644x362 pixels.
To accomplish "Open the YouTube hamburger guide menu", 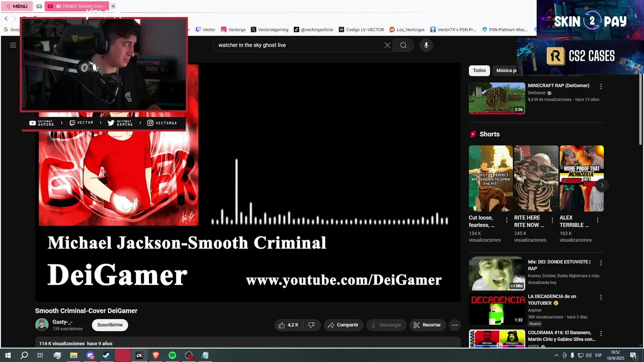I will 13,45.
